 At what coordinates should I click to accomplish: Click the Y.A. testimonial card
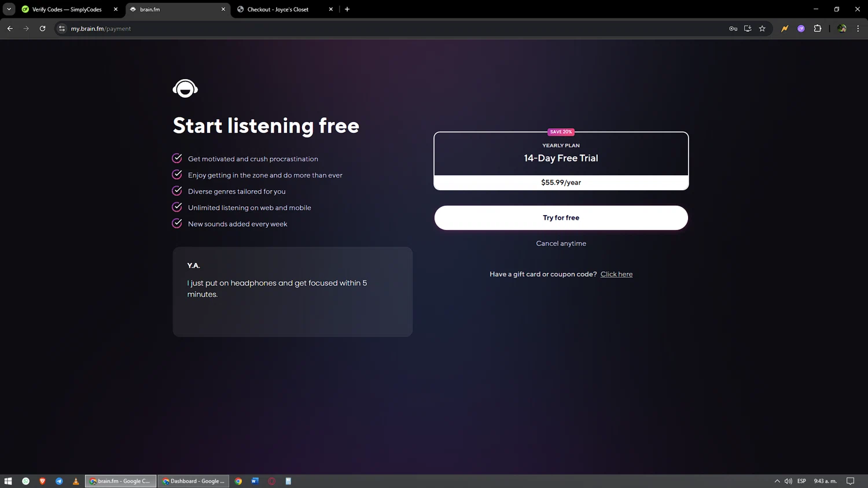[x=292, y=292]
